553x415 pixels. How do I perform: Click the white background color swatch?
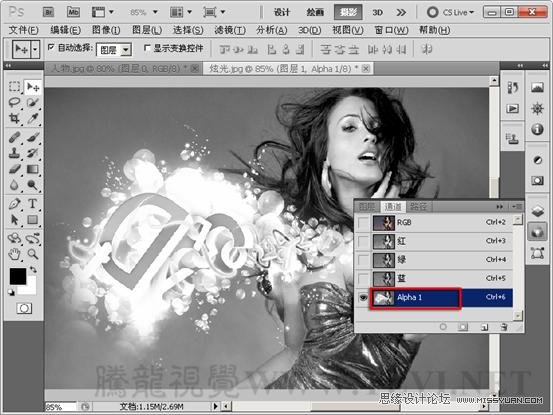[30, 288]
